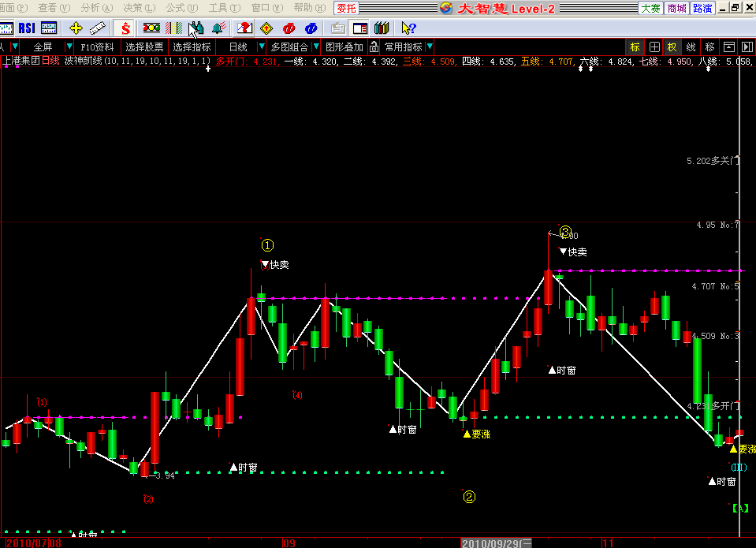Click the 委托 trade button
756x548 pixels.
tap(346, 8)
